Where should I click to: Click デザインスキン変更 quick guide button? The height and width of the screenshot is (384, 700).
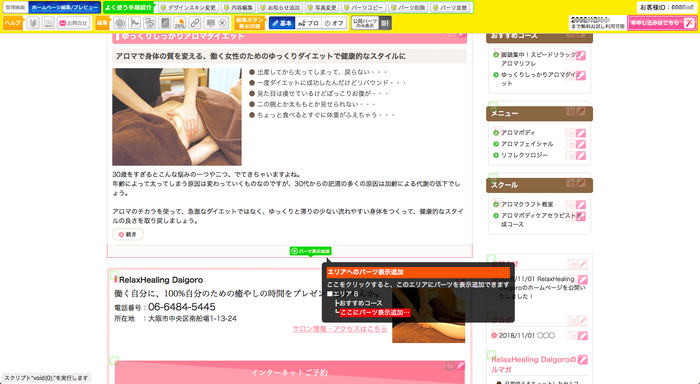[188, 8]
